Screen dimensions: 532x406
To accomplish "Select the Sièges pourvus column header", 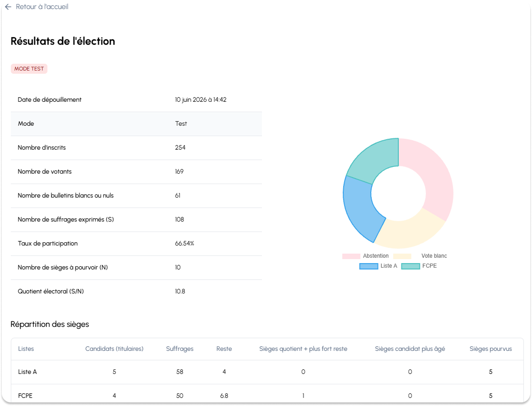I will [x=490, y=349].
